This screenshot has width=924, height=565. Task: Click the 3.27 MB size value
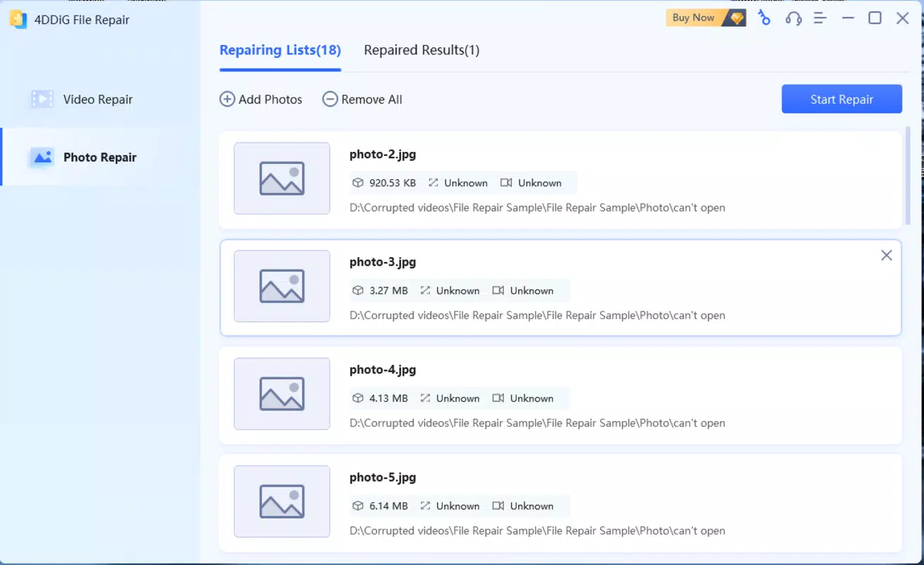pos(389,290)
